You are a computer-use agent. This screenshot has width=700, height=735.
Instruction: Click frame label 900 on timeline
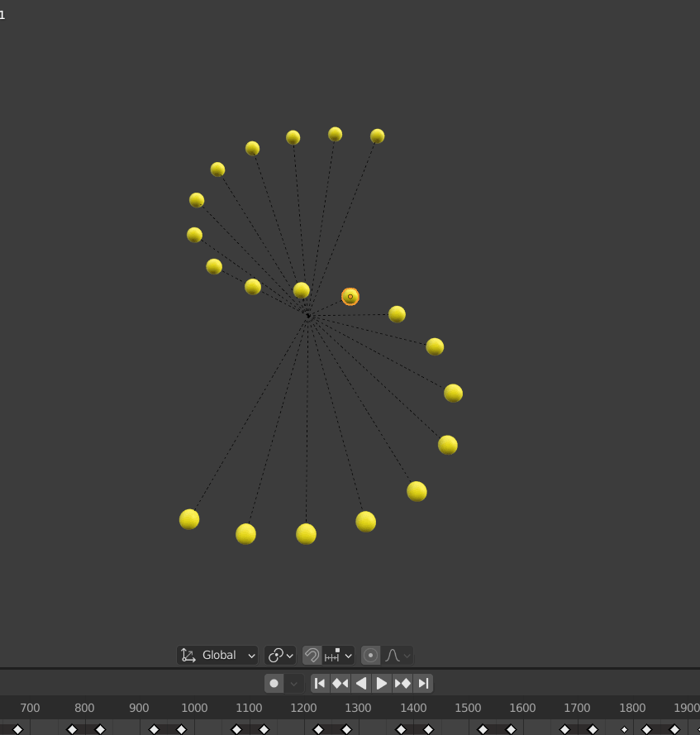[x=139, y=708]
